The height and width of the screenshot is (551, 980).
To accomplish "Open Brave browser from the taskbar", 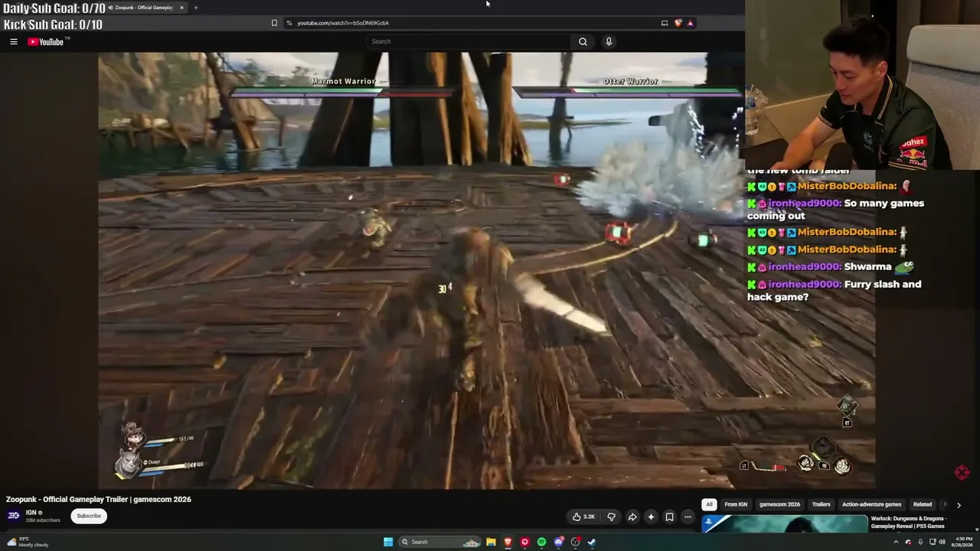I will coord(508,542).
